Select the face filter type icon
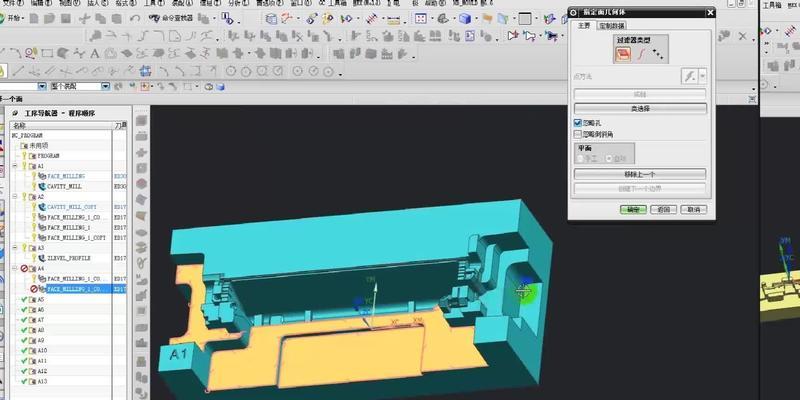The image size is (800, 400). [x=623, y=54]
